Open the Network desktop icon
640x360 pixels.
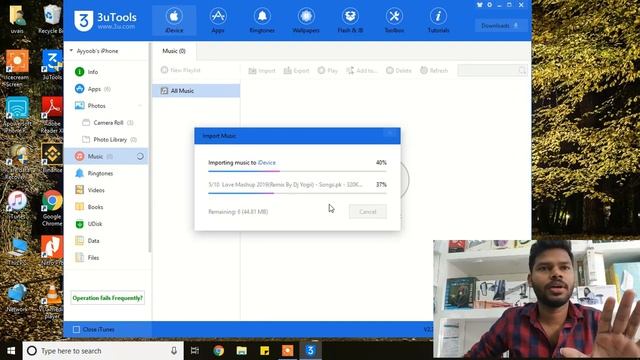click(x=17, y=298)
